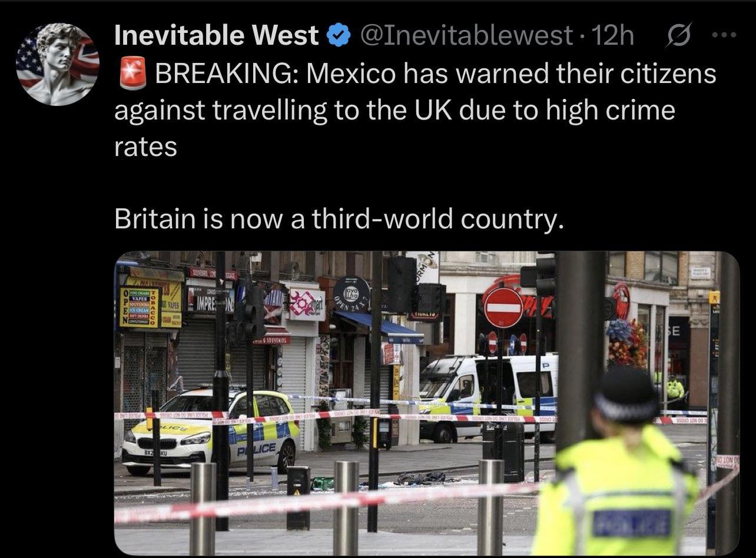The height and width of the screenshot is (558, 756).
Task: Click the officer's high-vis jacket in photo
Action: click(x=614, y=492)
